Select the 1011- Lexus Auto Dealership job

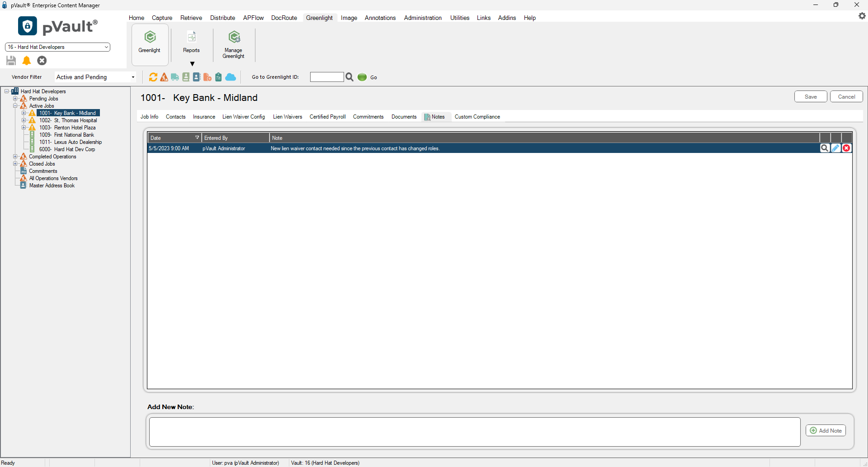point(71,142)
